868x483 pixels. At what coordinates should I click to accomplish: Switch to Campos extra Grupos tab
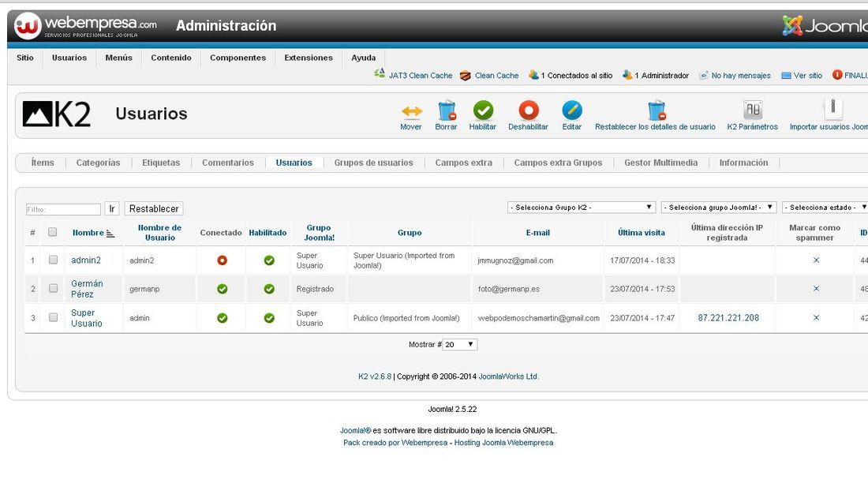pyautogui.click(x=558, y=163)
